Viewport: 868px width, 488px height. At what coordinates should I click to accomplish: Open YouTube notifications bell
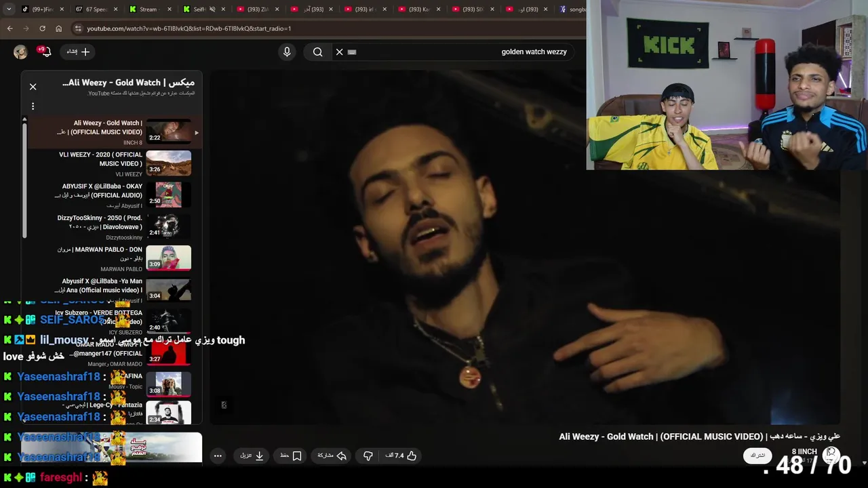click(45, 52)
